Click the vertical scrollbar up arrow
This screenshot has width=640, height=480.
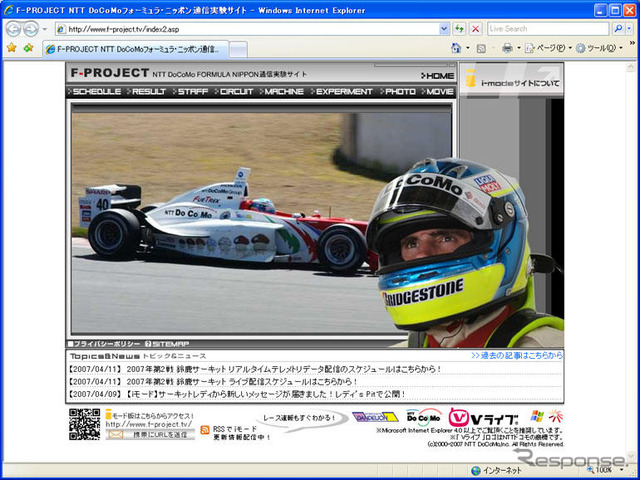pos(632,68)
